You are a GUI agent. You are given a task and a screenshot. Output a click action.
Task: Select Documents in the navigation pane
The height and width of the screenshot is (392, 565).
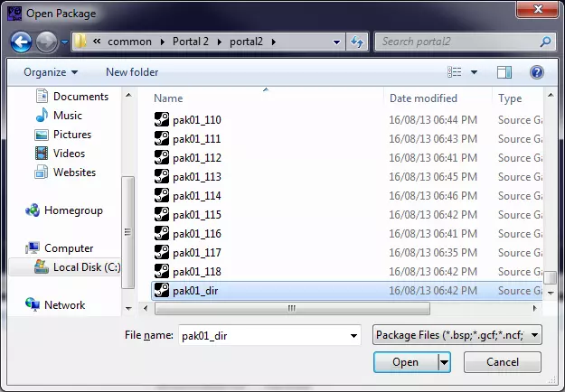(71, 97)
